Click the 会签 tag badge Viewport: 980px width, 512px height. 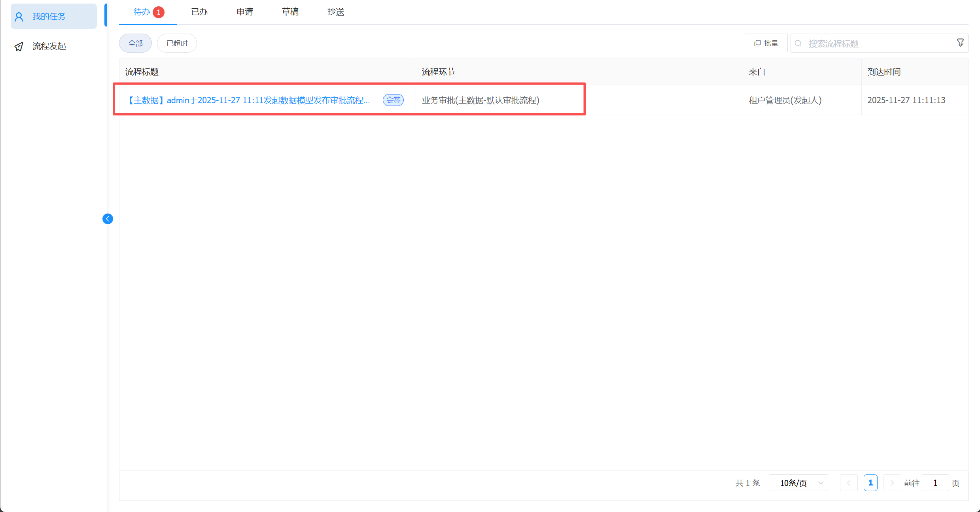point(393,100)
